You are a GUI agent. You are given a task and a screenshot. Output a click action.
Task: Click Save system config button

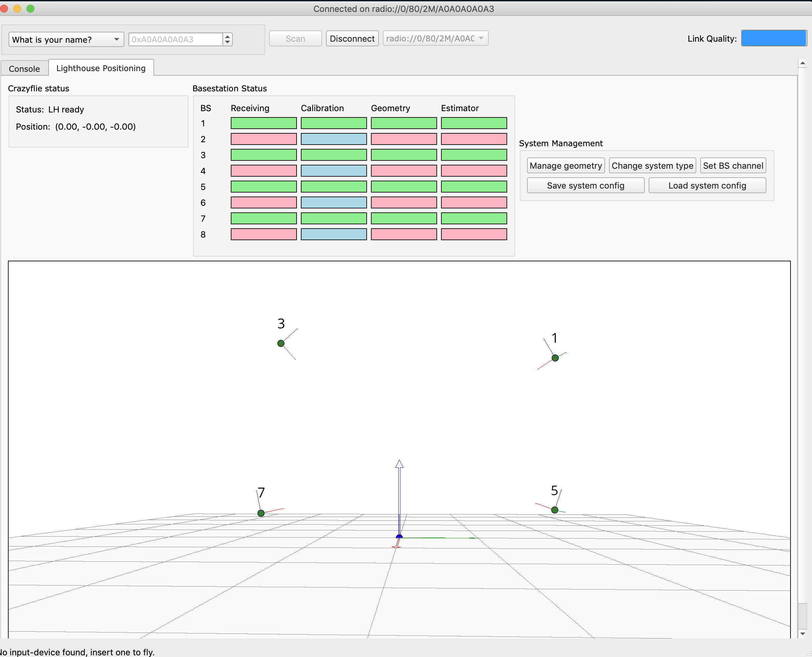585,186
